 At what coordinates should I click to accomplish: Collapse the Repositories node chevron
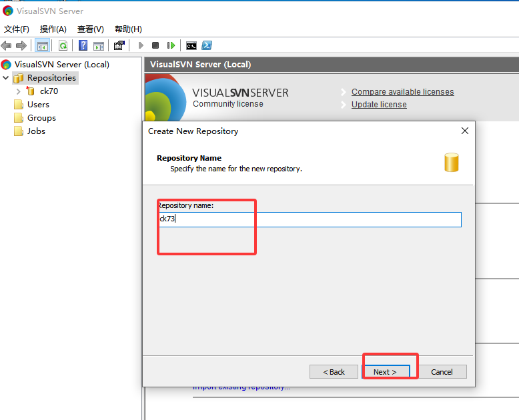point(5,78)
